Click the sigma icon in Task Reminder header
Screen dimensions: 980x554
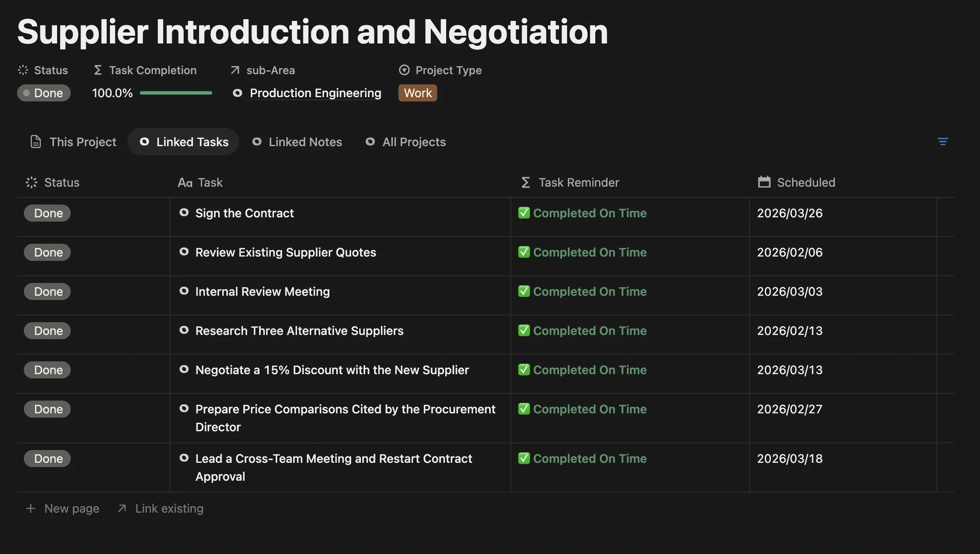pos(526,182)
